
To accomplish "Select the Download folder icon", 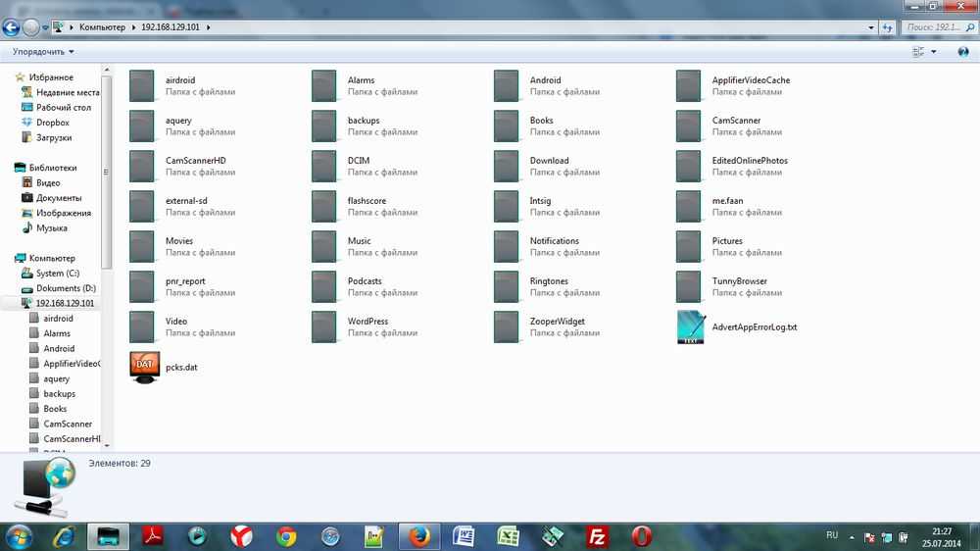I will 507,166.
